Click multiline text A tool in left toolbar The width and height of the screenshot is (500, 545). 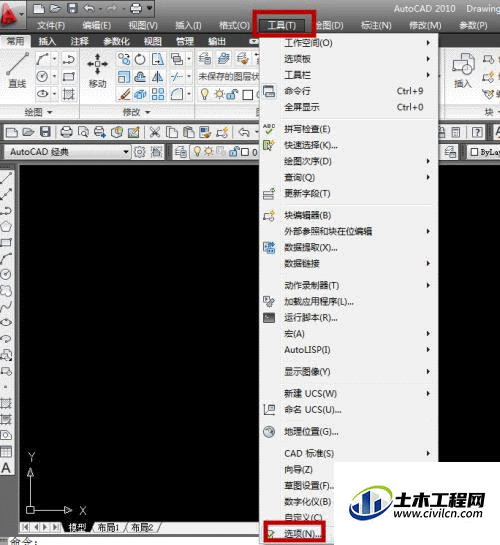click(6, 468)
